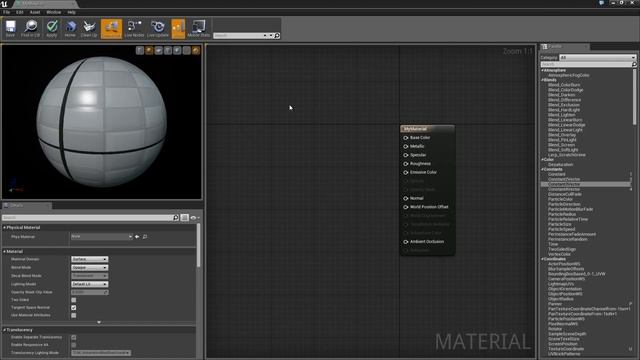The image size is (640, 360).
Task: Click the toolbar search magnifier icon
Action: (x=277, y=36)
